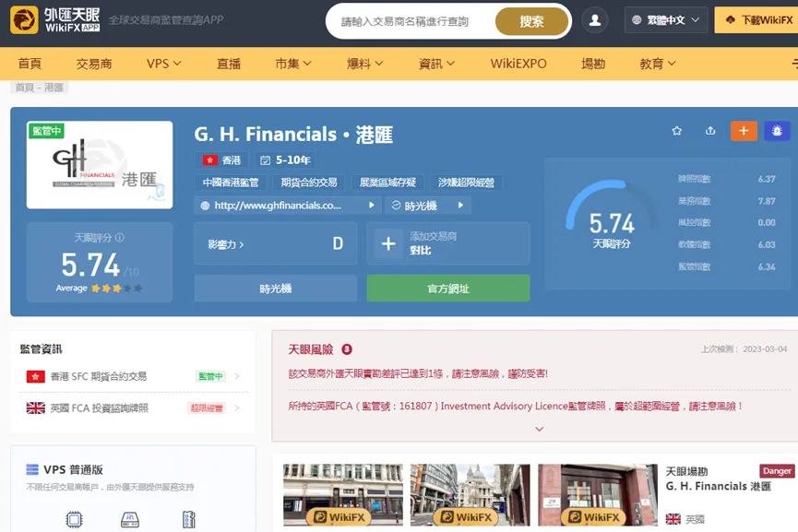This screenshot has width=798, height=532.
Task: Open 場勘 navigation item
Action: point(593,64)
